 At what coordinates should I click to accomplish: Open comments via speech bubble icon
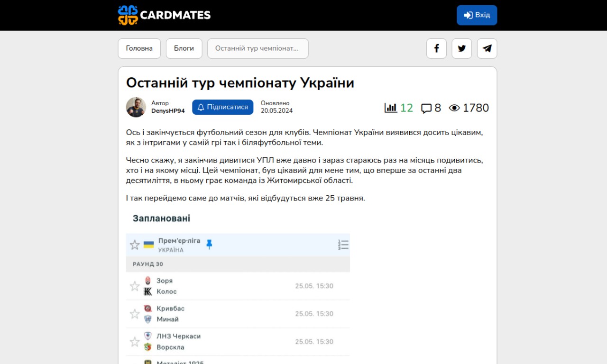pos(426,109)
